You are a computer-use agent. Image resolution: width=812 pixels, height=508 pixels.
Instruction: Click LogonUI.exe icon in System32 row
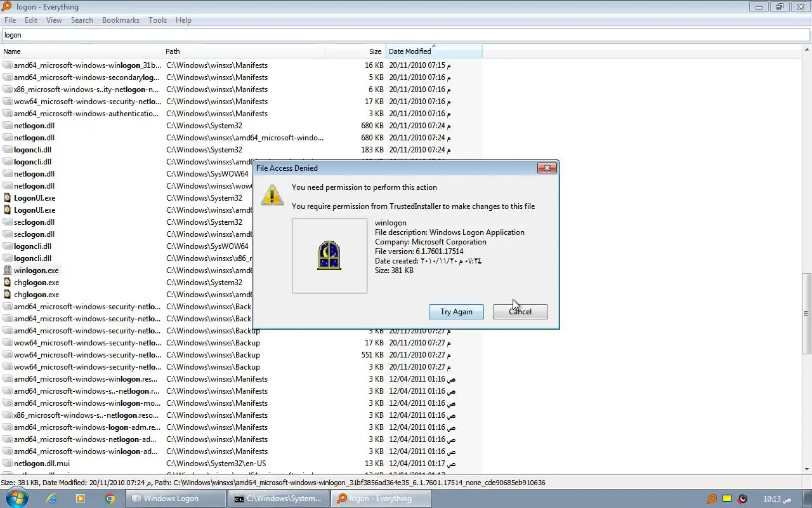(x=8, y=198)
